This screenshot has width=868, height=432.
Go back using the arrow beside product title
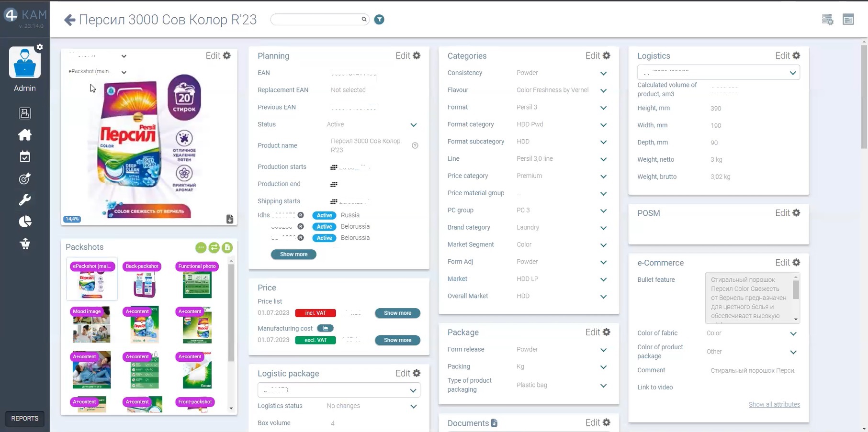(x=70, y=20)
